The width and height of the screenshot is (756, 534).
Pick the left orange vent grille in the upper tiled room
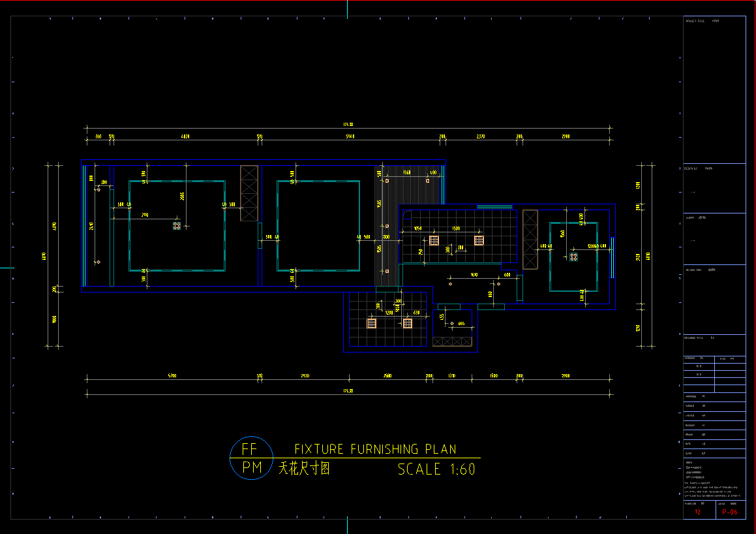[434, 240]
